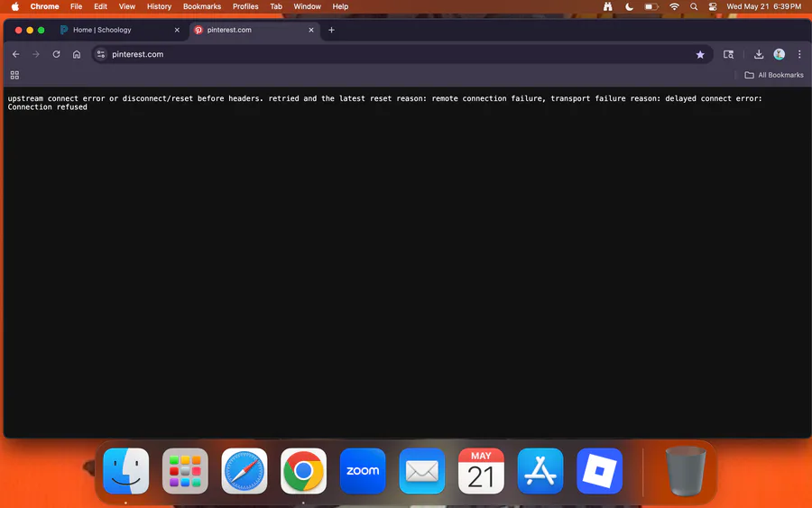This screenshot has height=508, width=812.
Task: Open the Chrome application menu
Action: pyautogui.click(x=44, y=6)
